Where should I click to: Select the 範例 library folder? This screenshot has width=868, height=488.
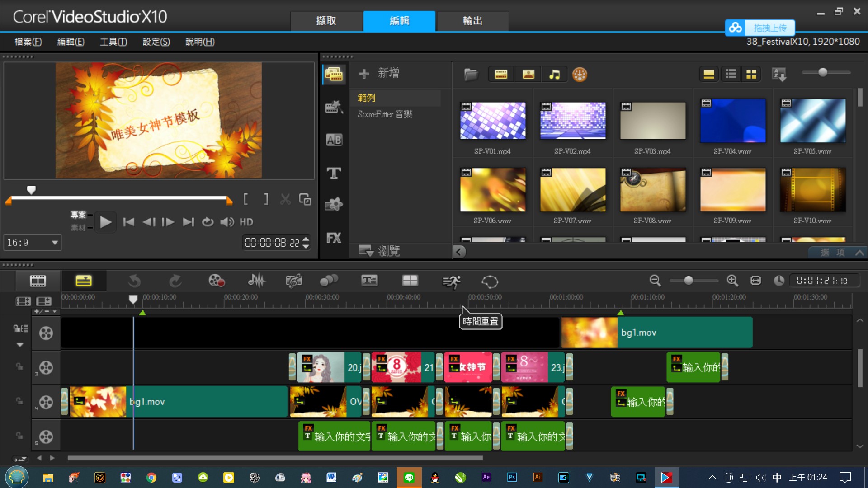tap(367, 98)
